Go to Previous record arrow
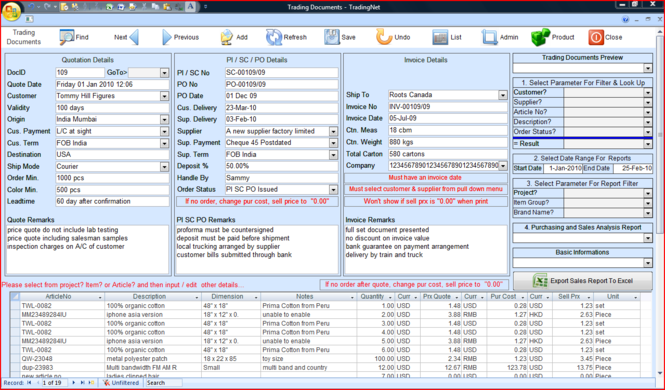Viewport: 665px width, 390px height. 180,37
